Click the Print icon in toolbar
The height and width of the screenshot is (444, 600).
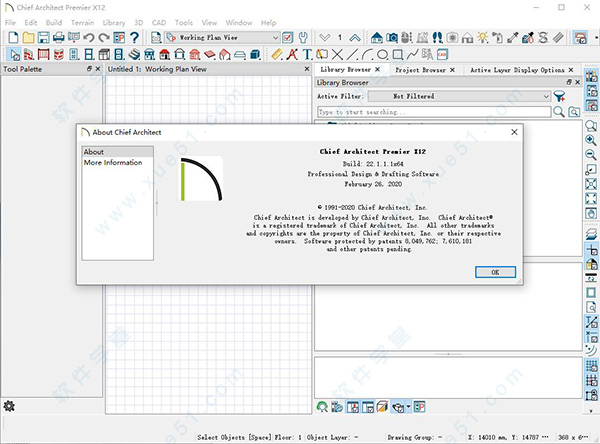pos(59,38)
